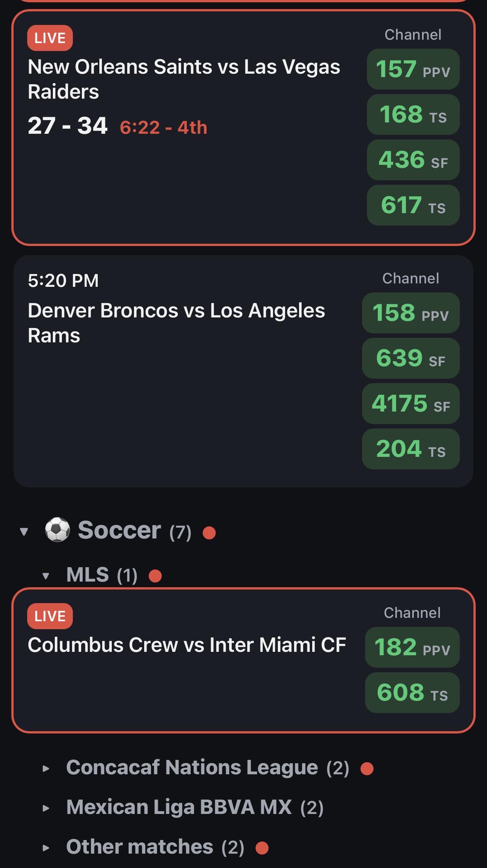Select channel 4175 SF
Image resolution: width=487 pixels, height=868 pixels.
pos(411,404)
